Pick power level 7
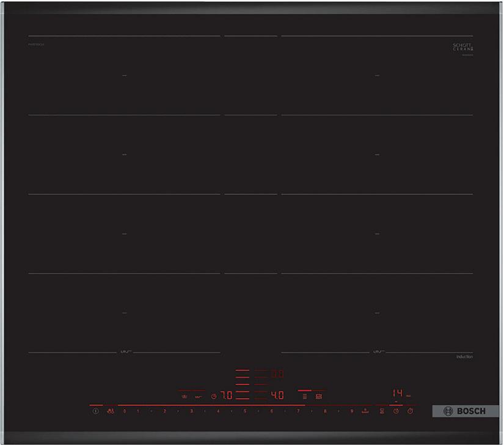Image resolution: width=504 pixels, height=445 pixels. click(x=298, y=411)
